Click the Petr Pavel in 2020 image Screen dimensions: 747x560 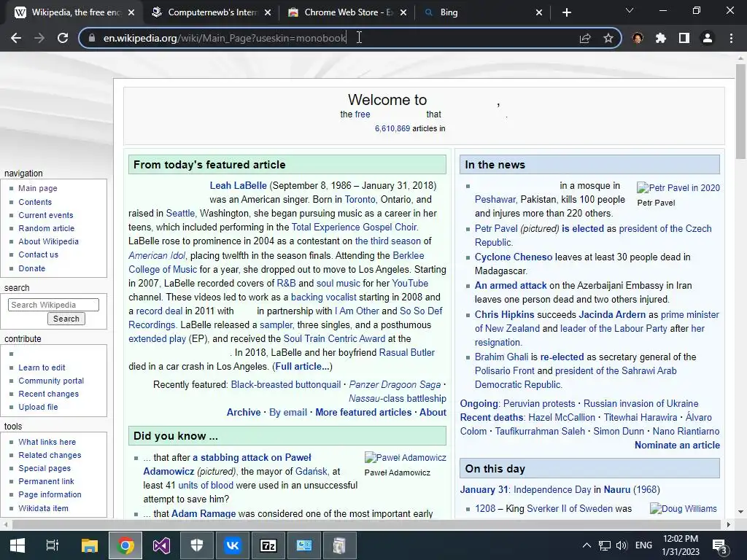click(x=678, y=187)
